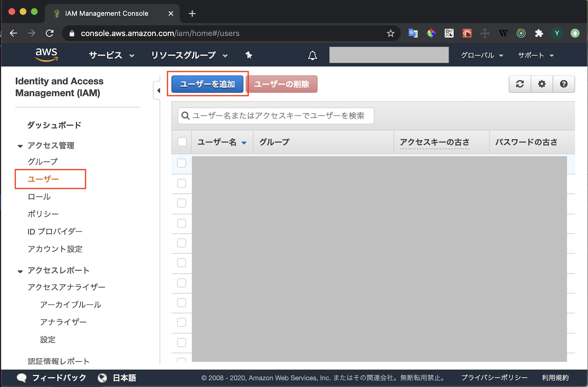Open the colorful pinwheel extension icon

[x=431, y=33]
